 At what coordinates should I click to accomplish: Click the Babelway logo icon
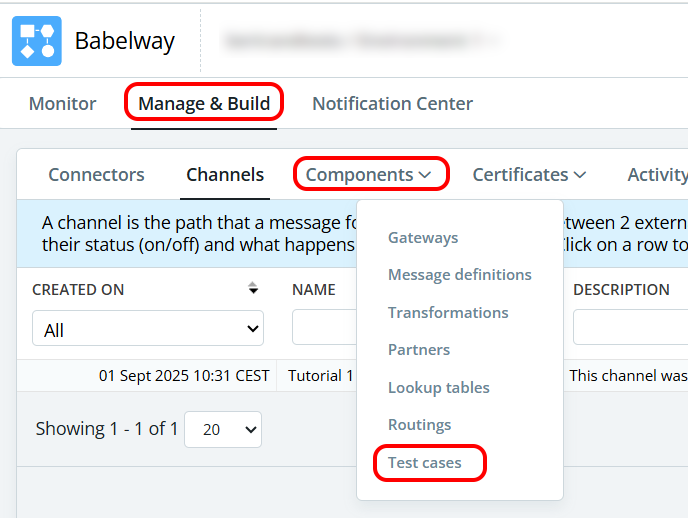(37, 41)
